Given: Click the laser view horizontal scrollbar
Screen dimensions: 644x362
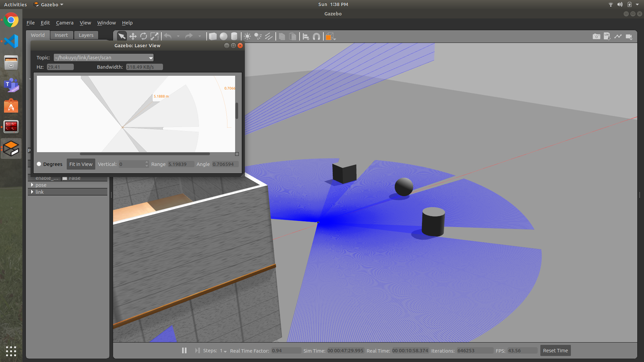Looking at the screenshot, I should (145, 154).
